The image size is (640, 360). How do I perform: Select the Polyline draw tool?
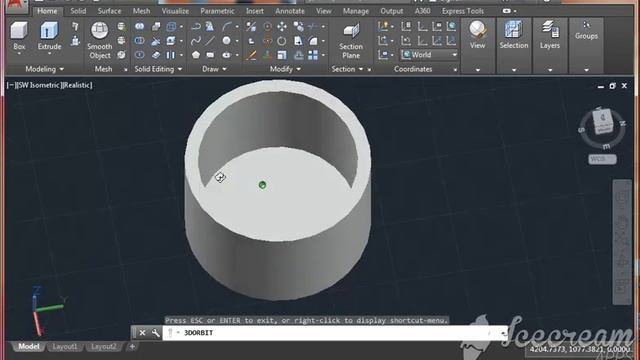pos(196,27)
